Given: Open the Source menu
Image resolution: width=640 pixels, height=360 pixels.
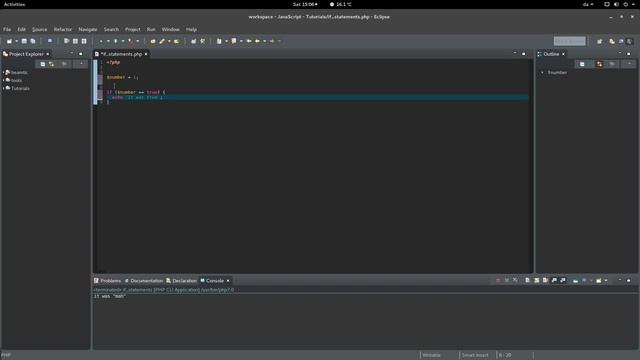Looking at the screenshot, I should (40, 29).
